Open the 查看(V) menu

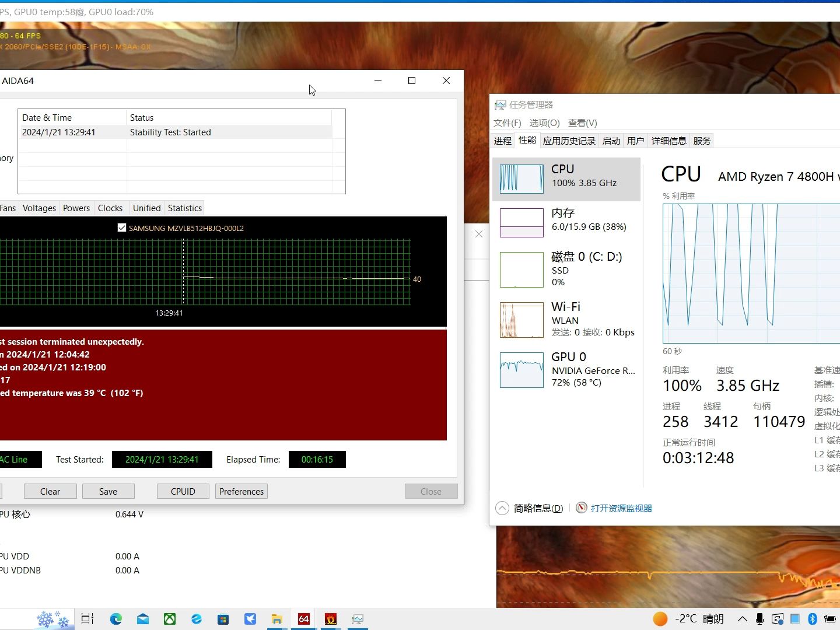[x=582, y=123]
